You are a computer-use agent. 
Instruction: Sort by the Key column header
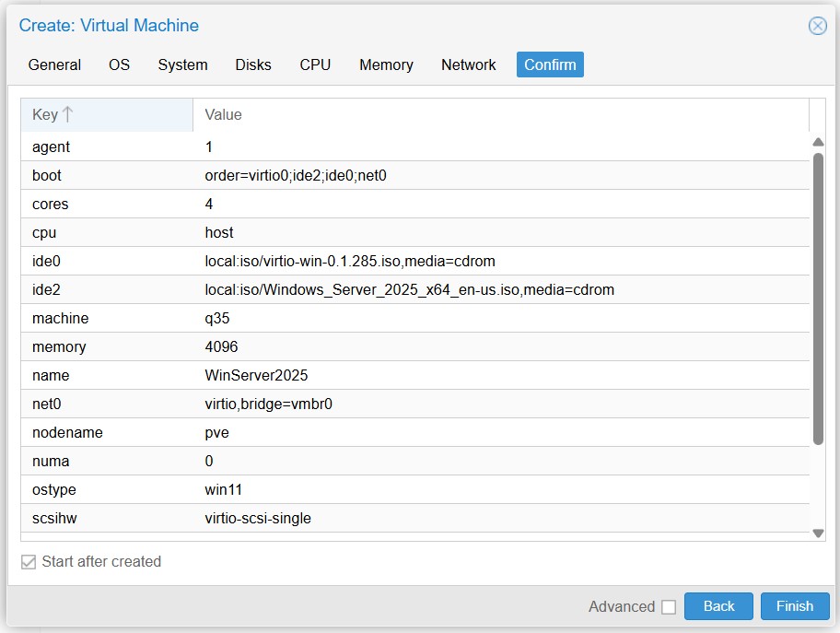pyautogui.click(x=45, y=115)
